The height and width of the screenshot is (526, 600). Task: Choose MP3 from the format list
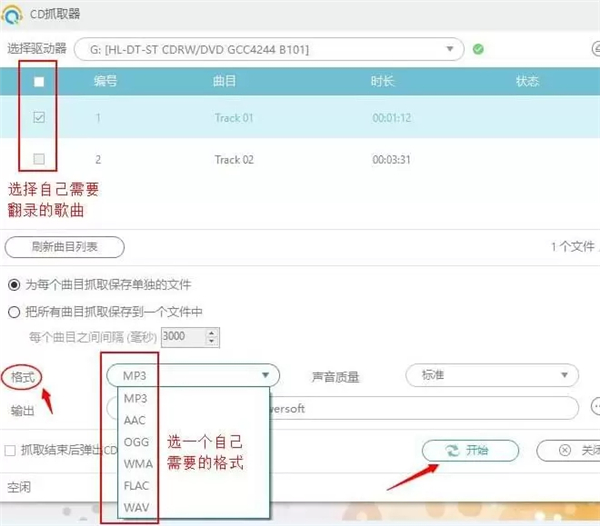(x=135, y=399)
